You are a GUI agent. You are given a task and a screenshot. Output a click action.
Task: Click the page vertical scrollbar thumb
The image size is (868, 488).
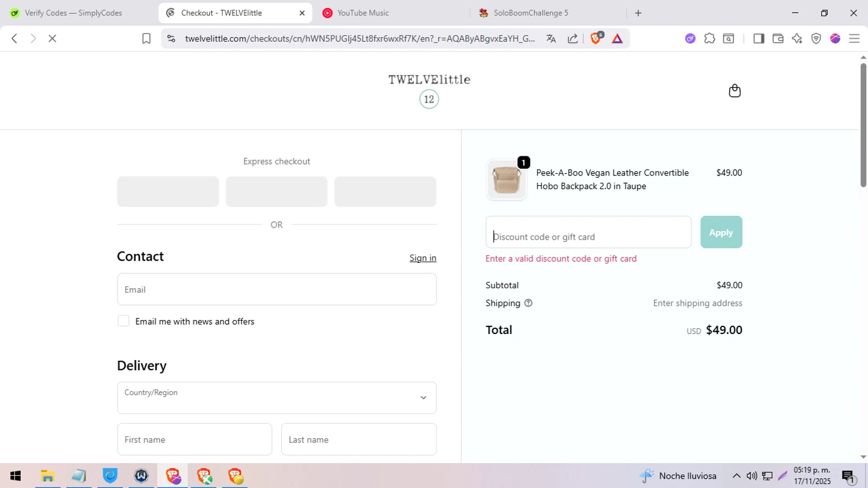coord(863,124)
